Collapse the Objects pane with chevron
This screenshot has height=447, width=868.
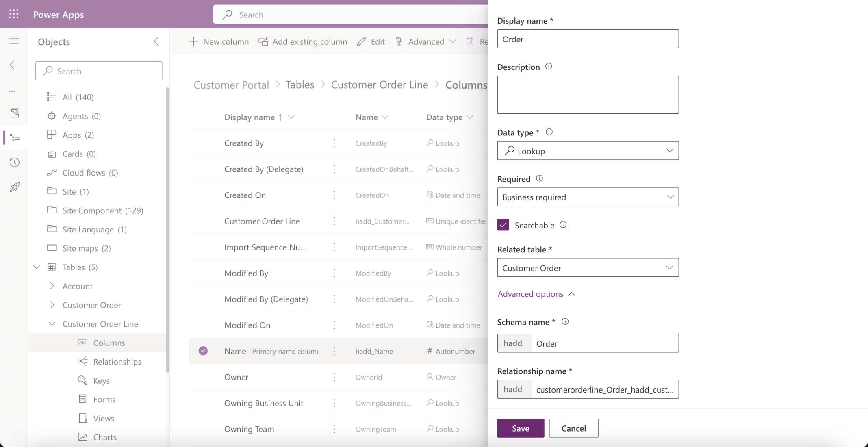[x=156, y=41]
